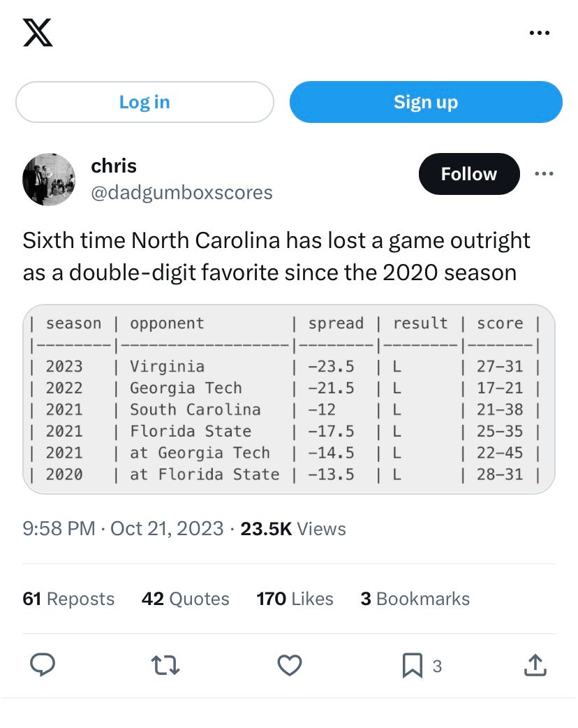This screenshot has width=578, height=728.
Task: Follow the chris account
Action: click(x=468, y=174)
